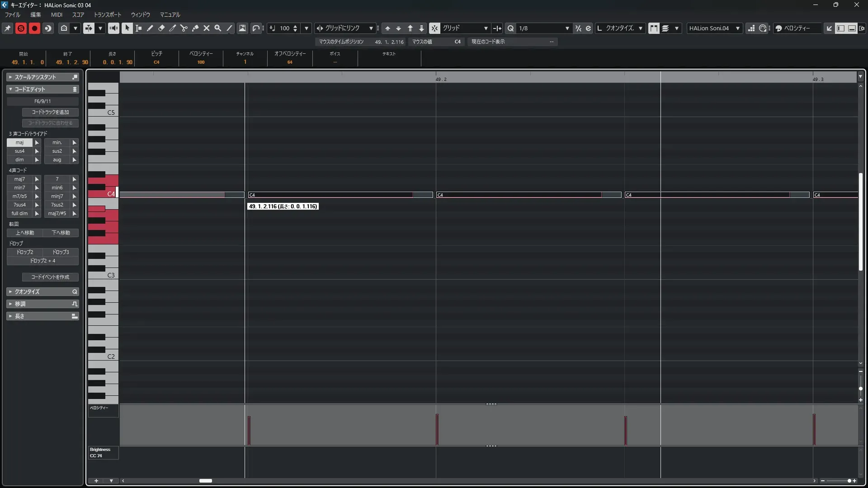Choose the Zoom magnifier tool
The height and width of the screenshot is (488, 868).
tap(218, 28)
